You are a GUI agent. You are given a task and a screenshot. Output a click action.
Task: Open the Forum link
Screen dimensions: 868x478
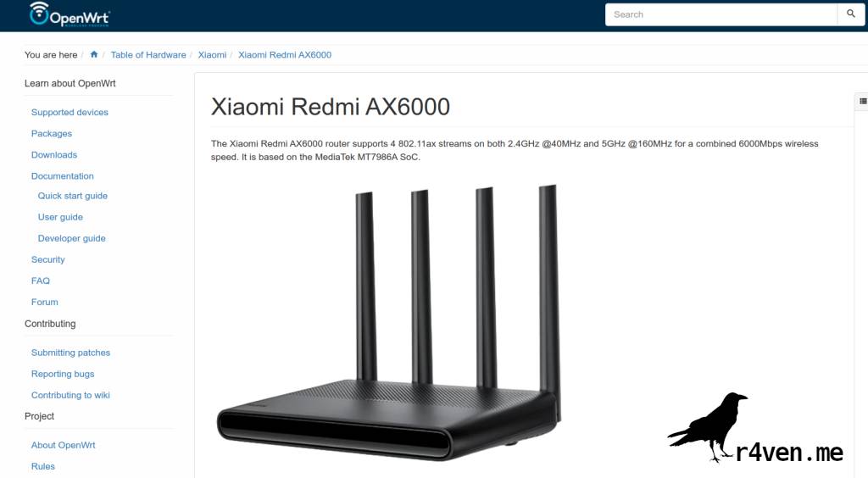(x=45, y=302)
